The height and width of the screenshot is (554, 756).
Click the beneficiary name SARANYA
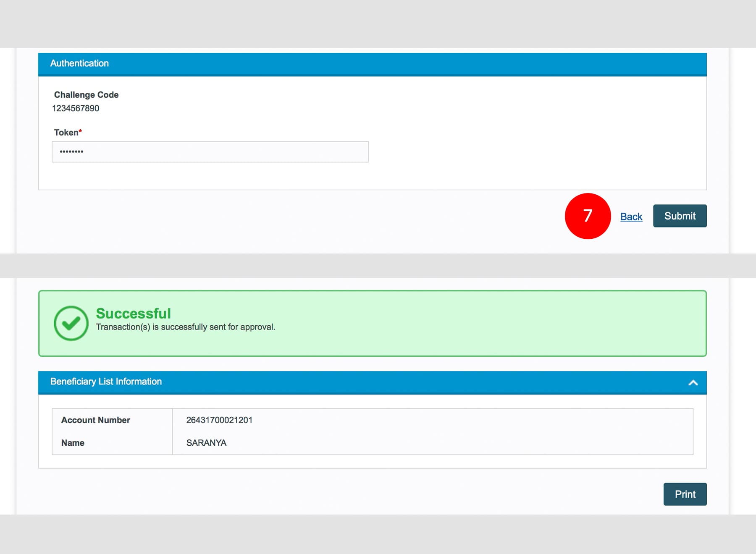point(206,443)
